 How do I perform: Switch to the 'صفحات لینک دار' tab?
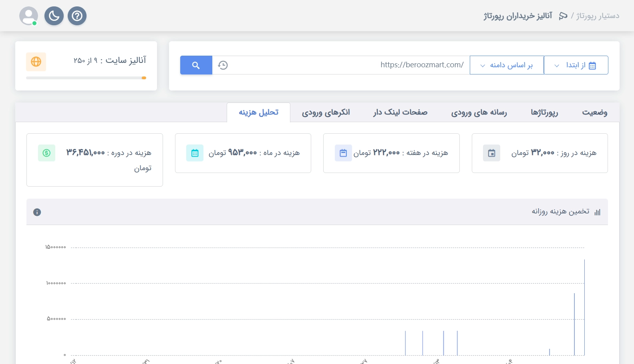pyautogui.click(x=401, y=113)
